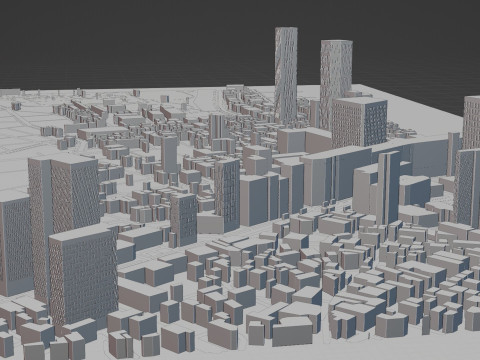
Task: Select the tallest twisted skyscraper in the skyline
Action: point(286,76)
